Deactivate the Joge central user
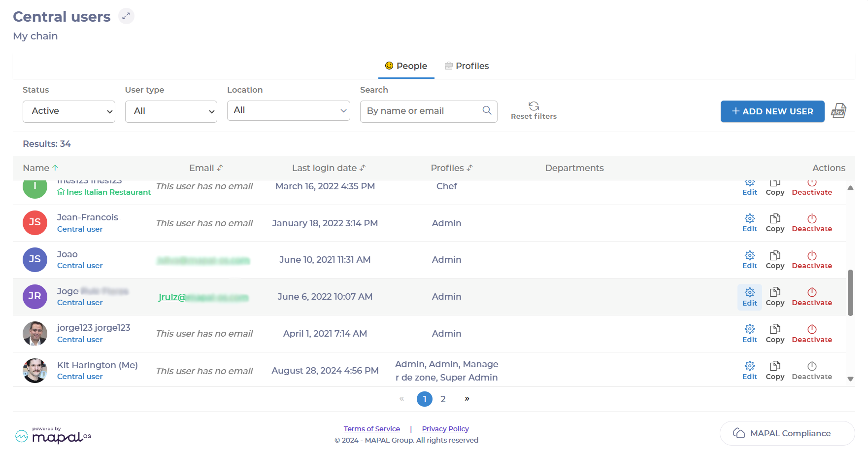The width and height of the screenshot is (868, 453). click(x=812, y=297)
